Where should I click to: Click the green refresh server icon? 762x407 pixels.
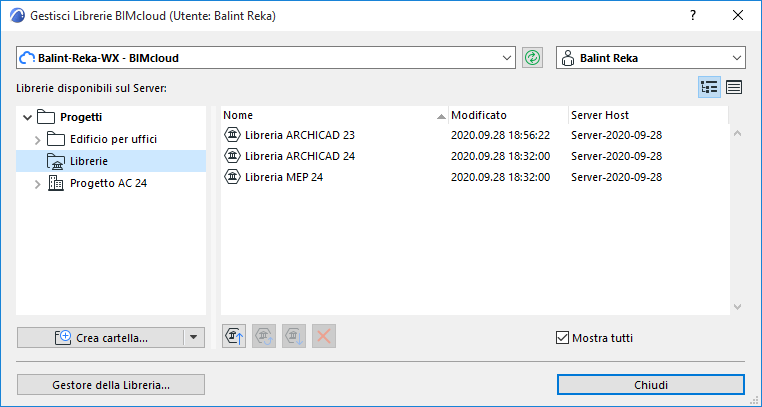point(533,58)
